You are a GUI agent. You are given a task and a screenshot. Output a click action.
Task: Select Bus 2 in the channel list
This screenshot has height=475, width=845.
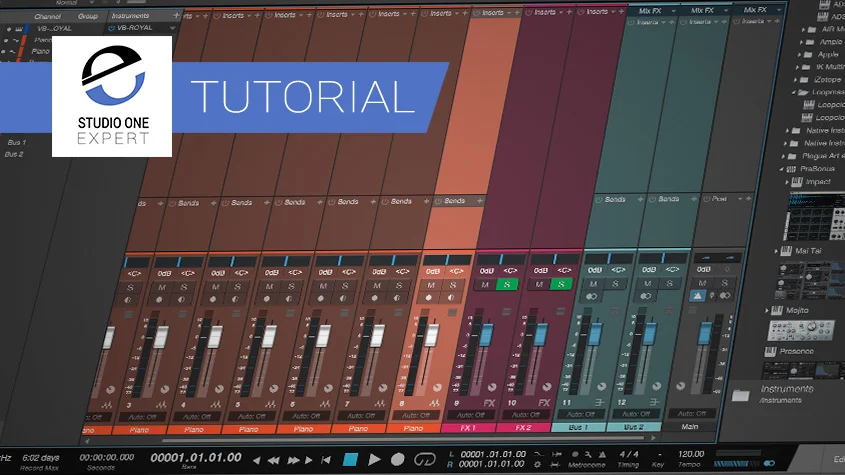coord(14,154)
